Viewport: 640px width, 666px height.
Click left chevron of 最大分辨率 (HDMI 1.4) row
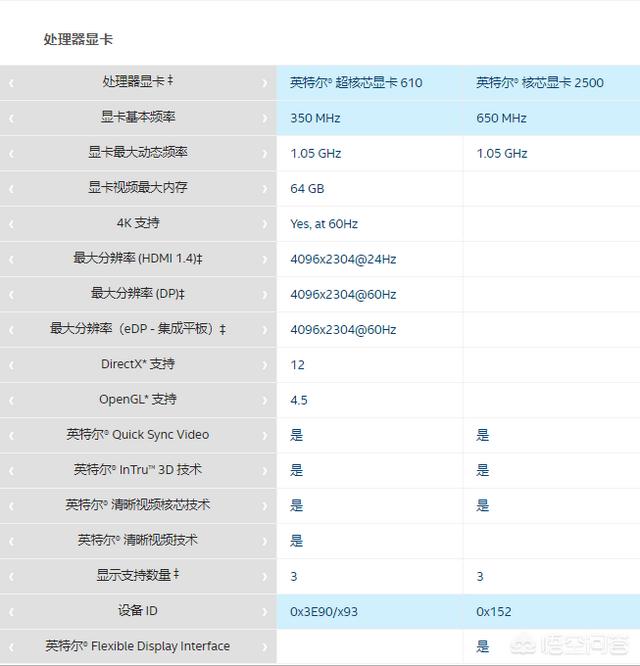pyautogui.click(x=11, y=260)
